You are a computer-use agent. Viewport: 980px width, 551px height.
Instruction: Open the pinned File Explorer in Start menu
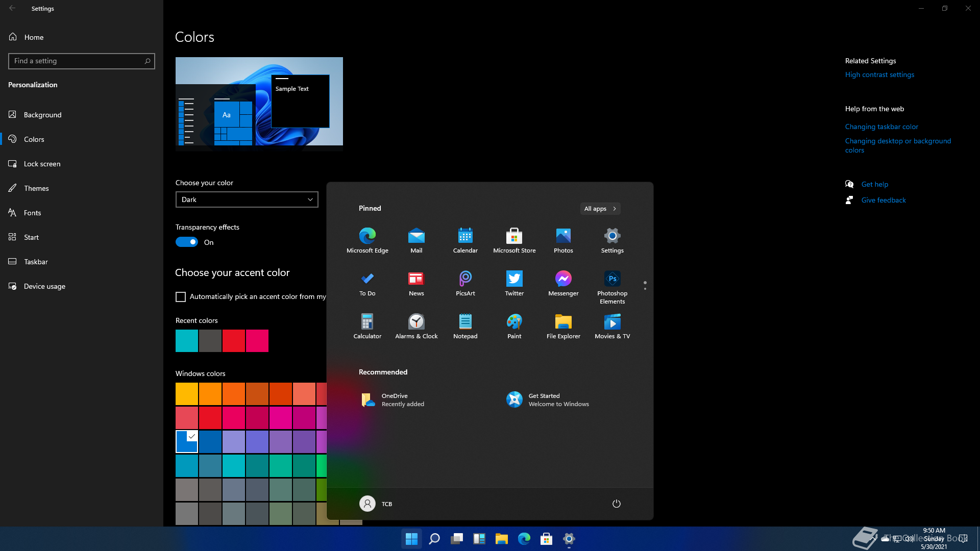pos(563,326)
